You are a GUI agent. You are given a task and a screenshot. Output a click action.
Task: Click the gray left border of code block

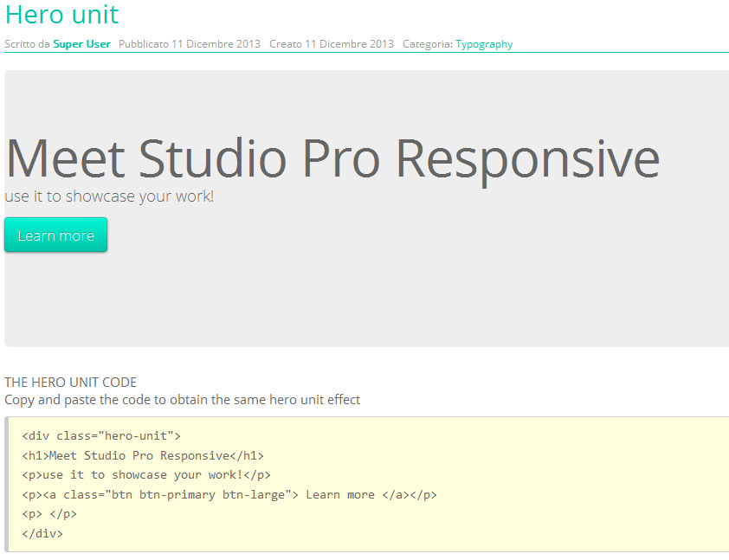point(7,485)
